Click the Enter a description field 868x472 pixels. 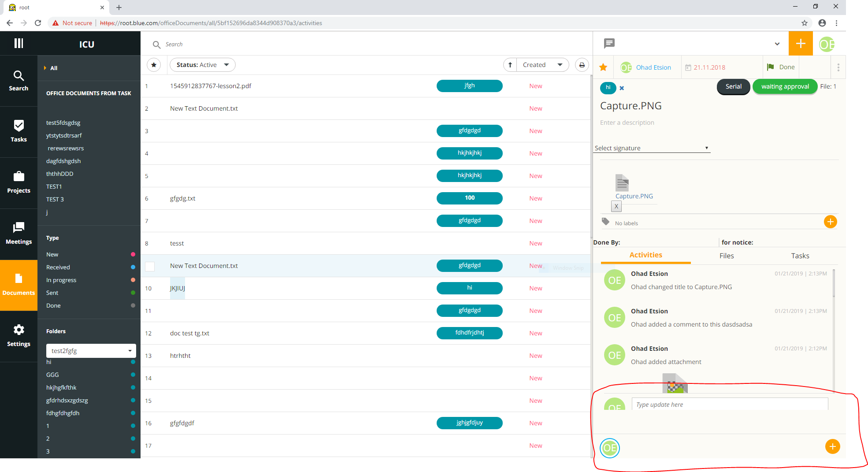pos(627,123)
